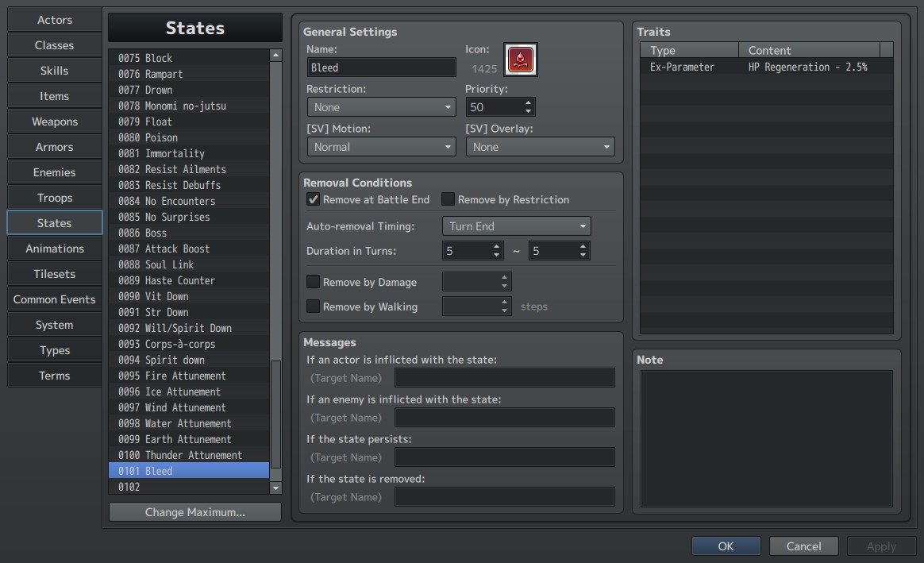Open the Common Events tab

point(54,299)
